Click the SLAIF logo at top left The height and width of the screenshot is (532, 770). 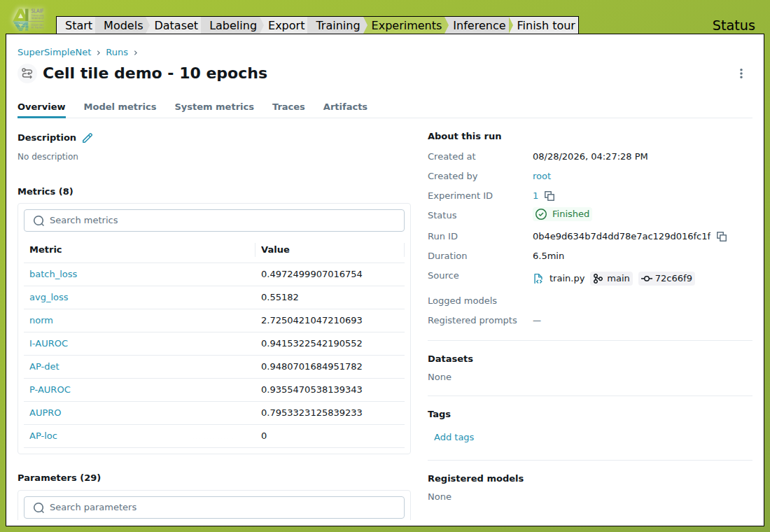pos(29,18)
